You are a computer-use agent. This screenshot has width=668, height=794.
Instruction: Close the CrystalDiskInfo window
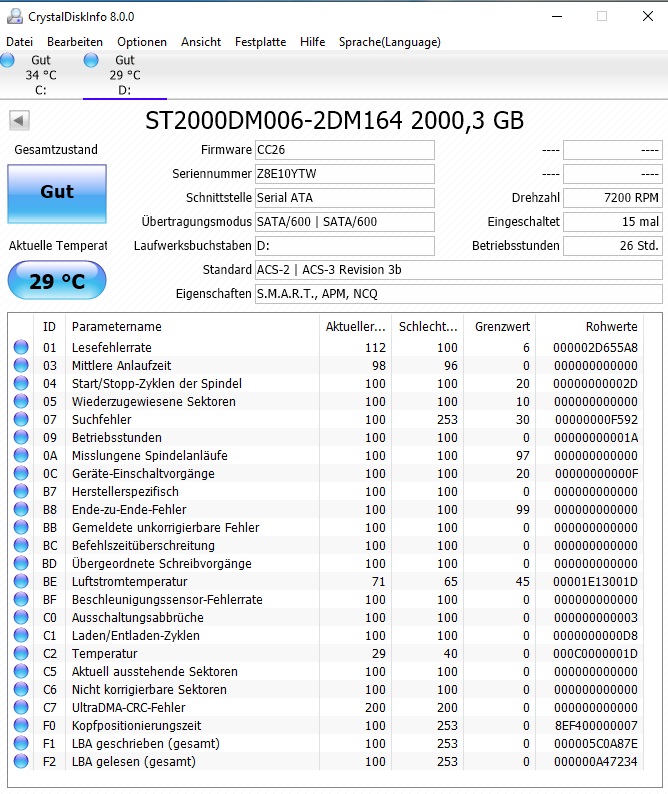coord(647,16)
